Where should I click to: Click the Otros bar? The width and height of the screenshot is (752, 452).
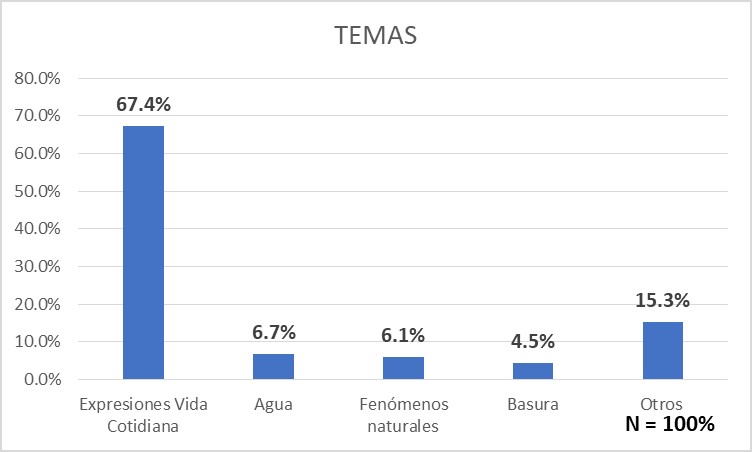click(x=663, y=351)
